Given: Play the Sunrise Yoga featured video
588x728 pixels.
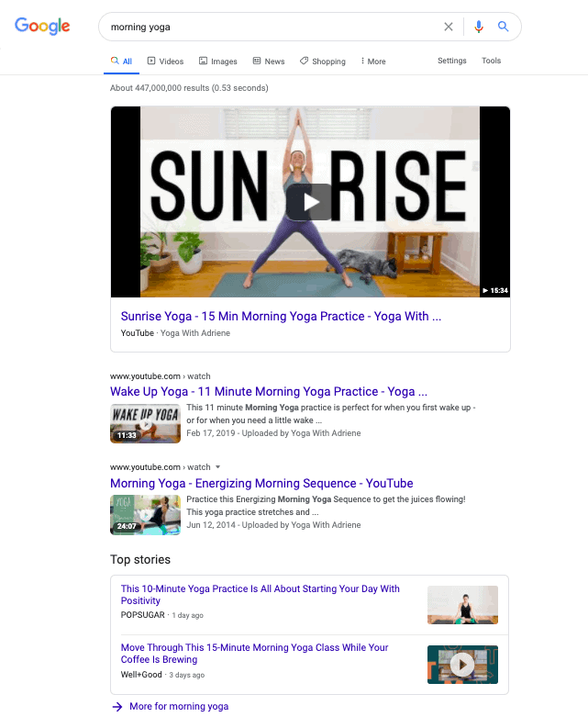Looking at the screenshot, I should coord(309,202).
